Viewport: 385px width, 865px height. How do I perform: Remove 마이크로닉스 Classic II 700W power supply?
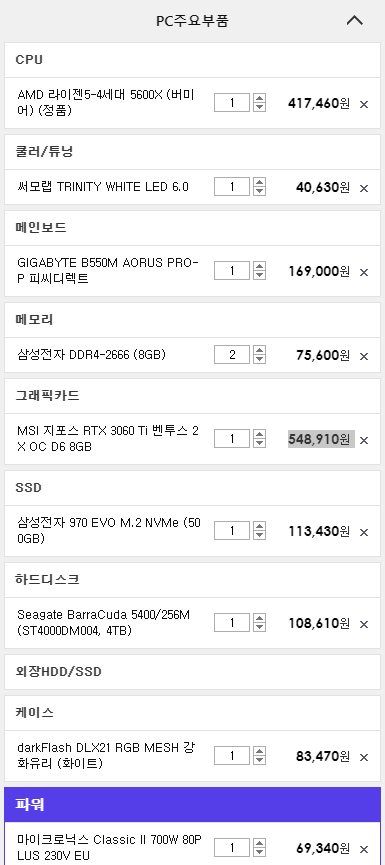click(x=363, y=848)
